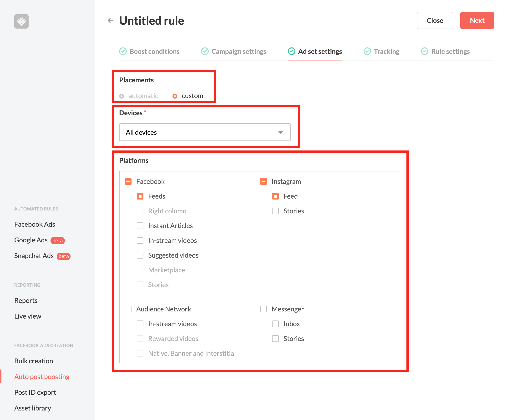Click the Close button to exit

(x=435, y=20)
